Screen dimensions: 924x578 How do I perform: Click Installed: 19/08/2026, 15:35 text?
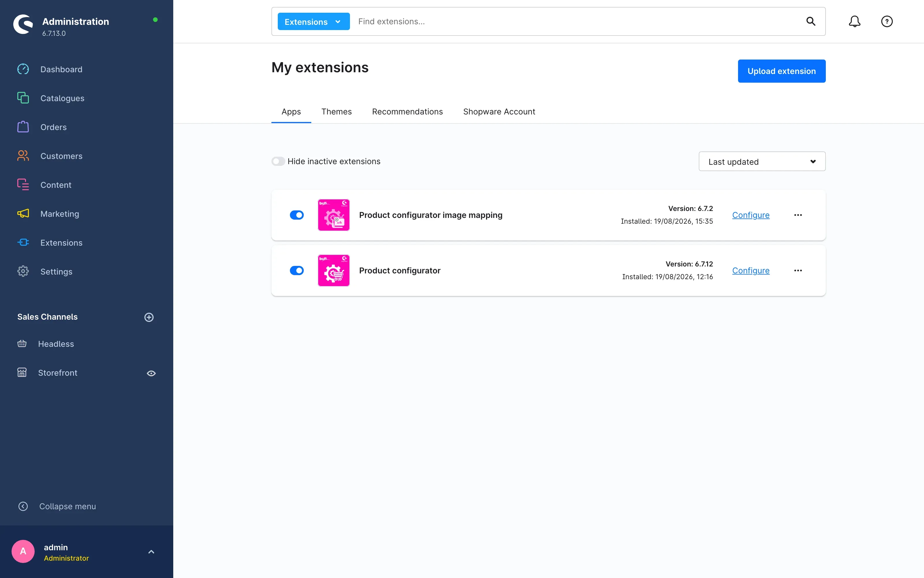tap(667, 221)
